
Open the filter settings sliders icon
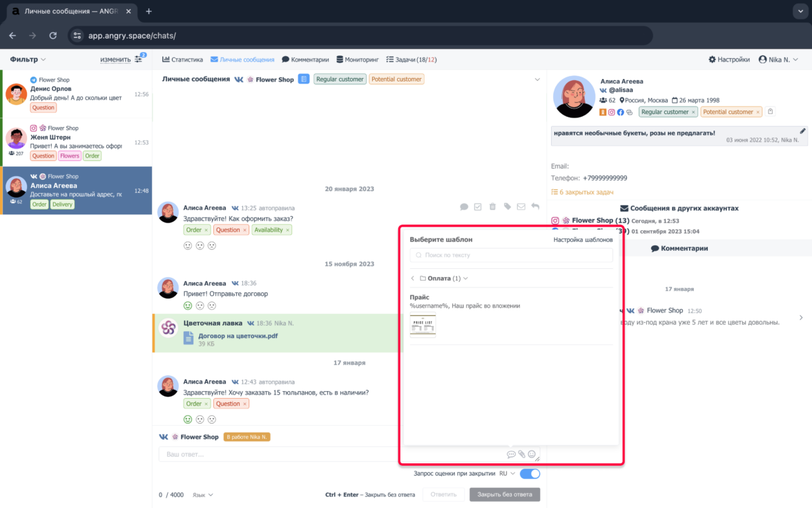(x=139, y=59)
